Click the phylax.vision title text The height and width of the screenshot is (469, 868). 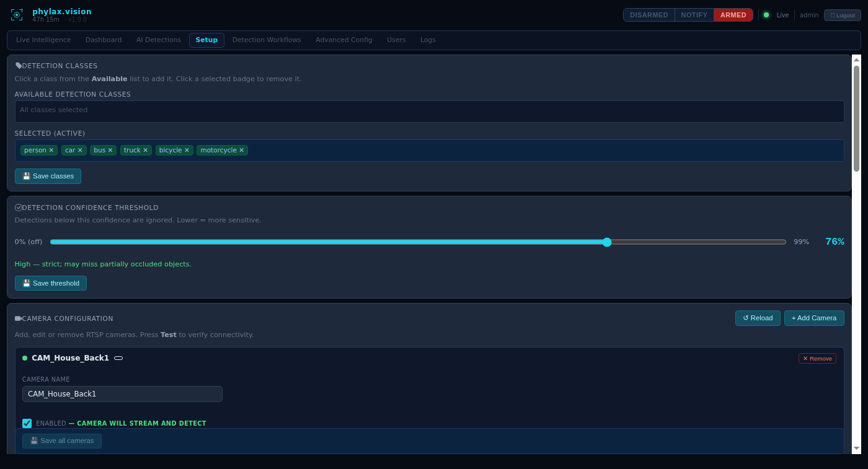click(62, 11)
